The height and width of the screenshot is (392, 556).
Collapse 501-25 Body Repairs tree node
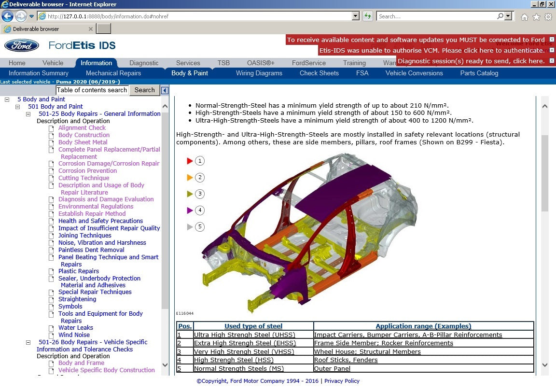(x=28, y=114)
